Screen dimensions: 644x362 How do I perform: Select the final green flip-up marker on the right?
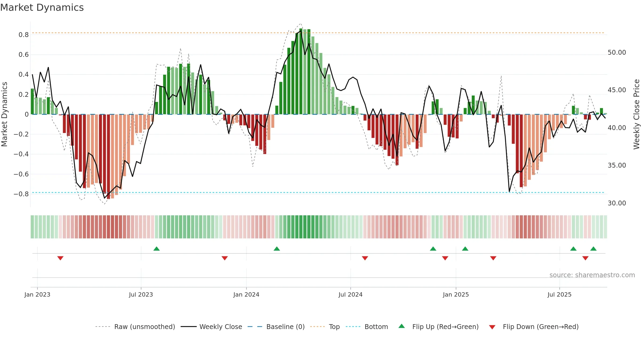[x=594, y=249]
